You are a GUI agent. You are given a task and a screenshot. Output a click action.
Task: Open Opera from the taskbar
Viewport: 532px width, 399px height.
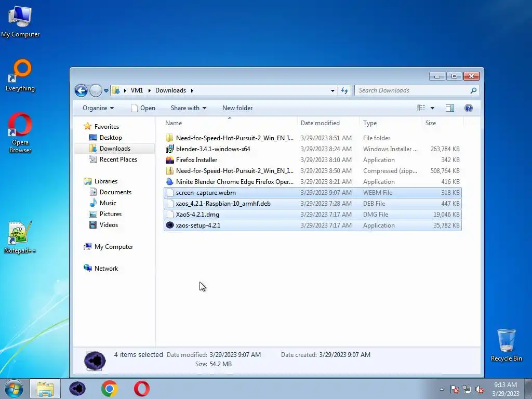(x=141, y=389)
